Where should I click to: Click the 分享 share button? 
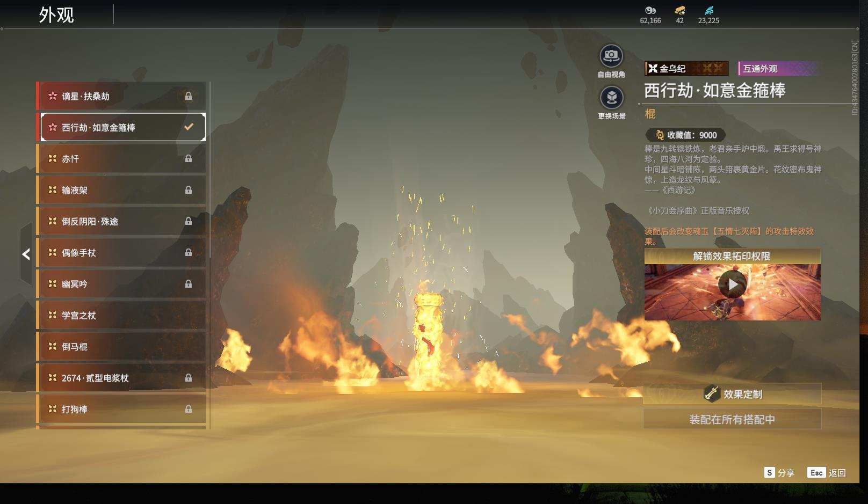(779, 472)
